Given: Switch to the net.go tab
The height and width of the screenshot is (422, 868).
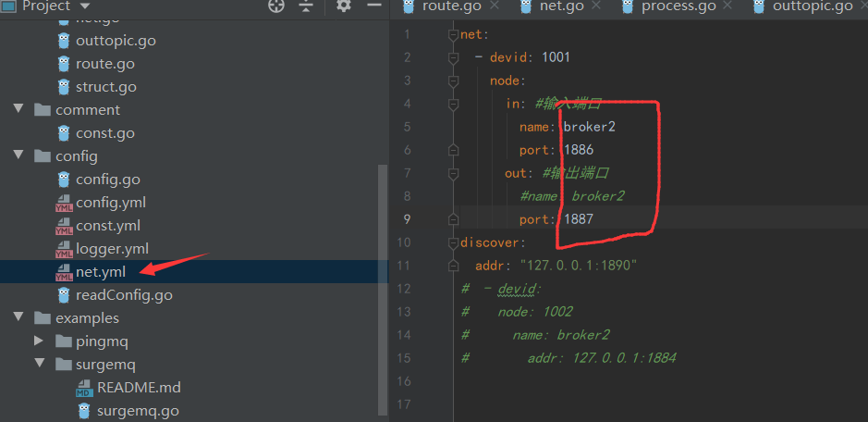Looking at the screenshot, I should pyautogui.click(x=562, y=6).
